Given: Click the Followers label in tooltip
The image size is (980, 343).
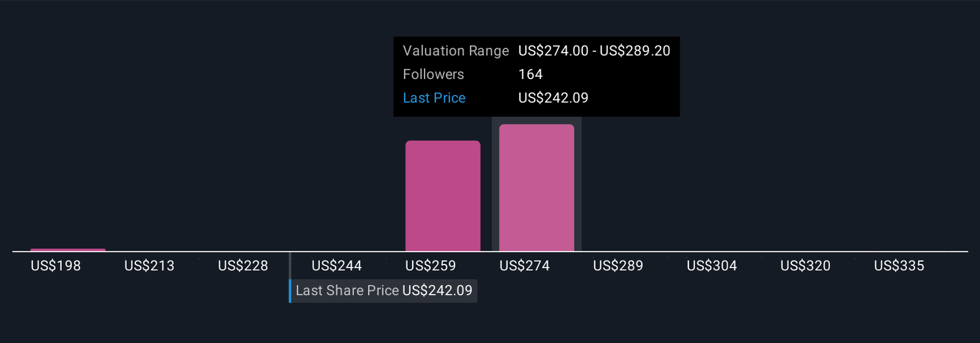Looking at the screenshot, I should (x=433, y=75).
